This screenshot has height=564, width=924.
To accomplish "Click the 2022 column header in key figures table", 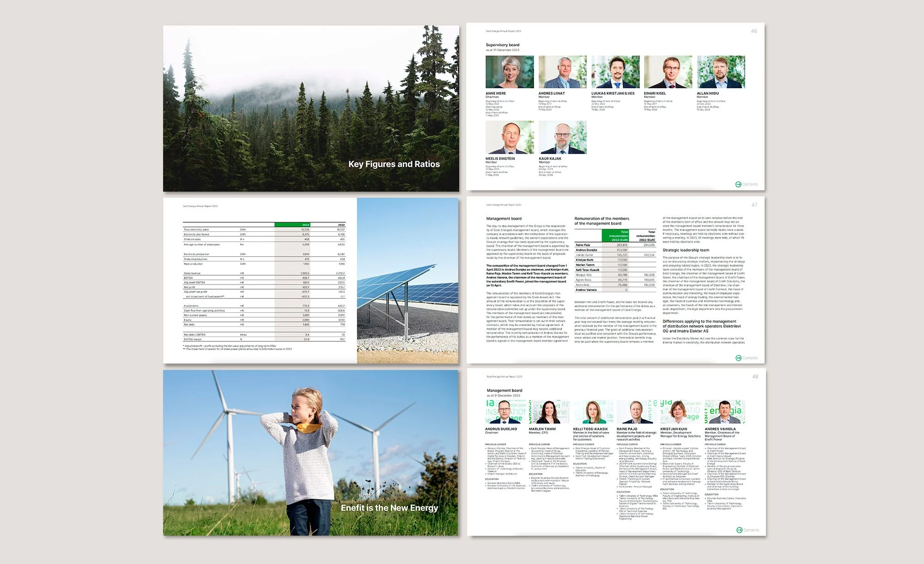I will [341, 225].
